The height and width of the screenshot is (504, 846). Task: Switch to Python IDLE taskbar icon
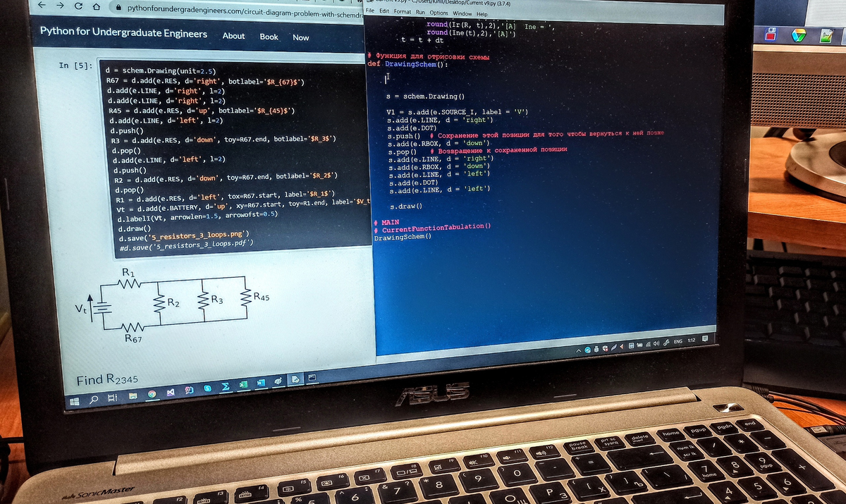tap(295, 379)
